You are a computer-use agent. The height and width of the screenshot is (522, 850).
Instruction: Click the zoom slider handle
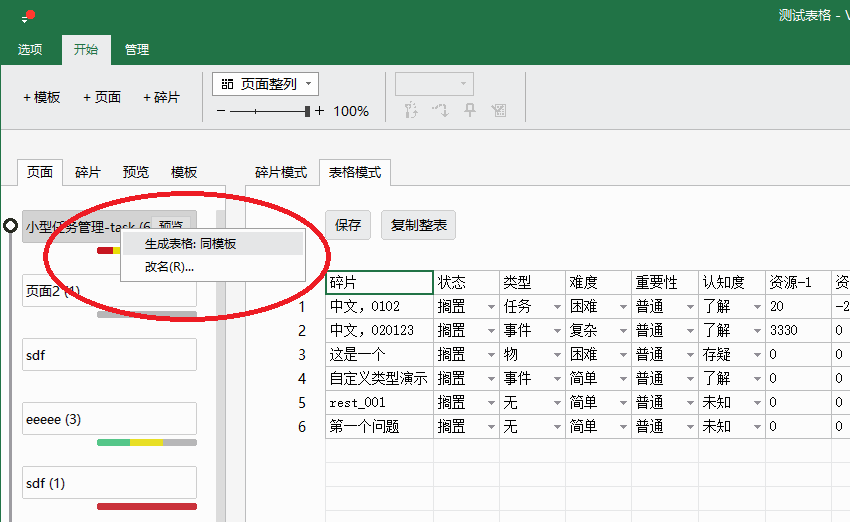pyautogui.click(x=309, y=111)
